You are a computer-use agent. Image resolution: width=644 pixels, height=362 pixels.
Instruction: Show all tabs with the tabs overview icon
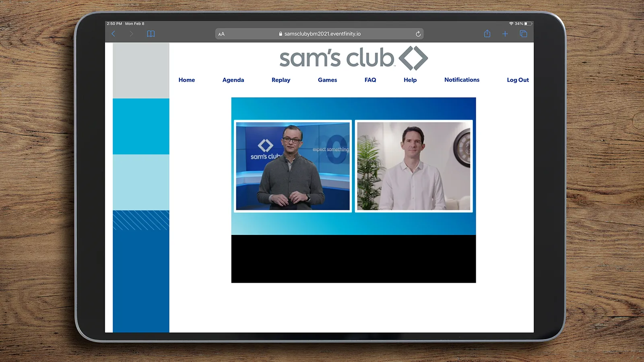(523, 34)
